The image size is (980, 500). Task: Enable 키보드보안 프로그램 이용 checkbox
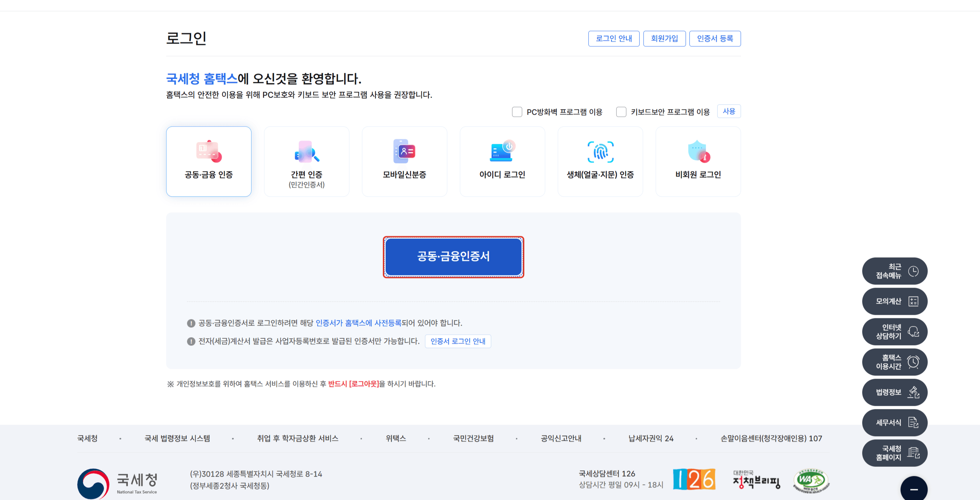click(x=621, y=112)
